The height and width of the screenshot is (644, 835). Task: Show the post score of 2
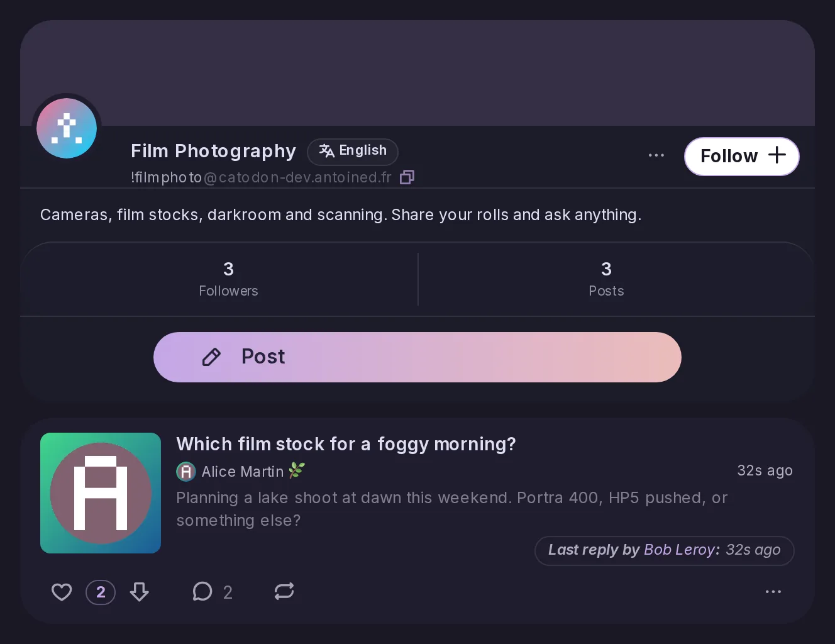coord(101,592)
